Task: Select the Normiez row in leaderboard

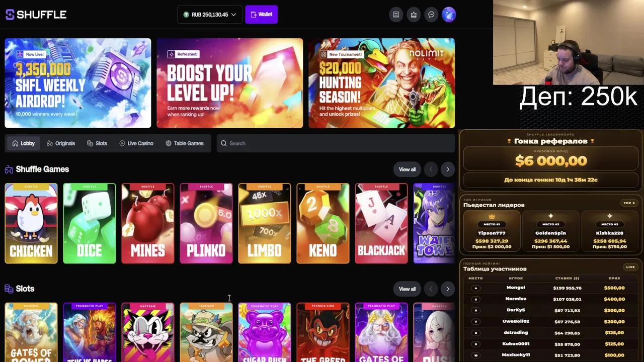Action: (x=551, y=299)
